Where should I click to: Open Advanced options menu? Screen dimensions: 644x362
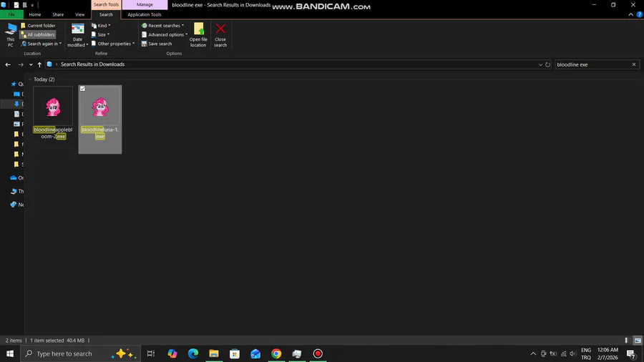(165, 34)
